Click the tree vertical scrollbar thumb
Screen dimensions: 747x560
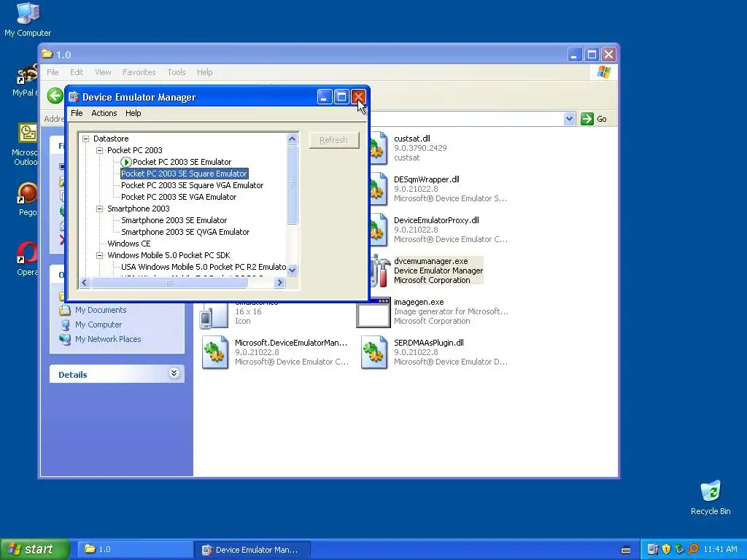tap(292, 184)
